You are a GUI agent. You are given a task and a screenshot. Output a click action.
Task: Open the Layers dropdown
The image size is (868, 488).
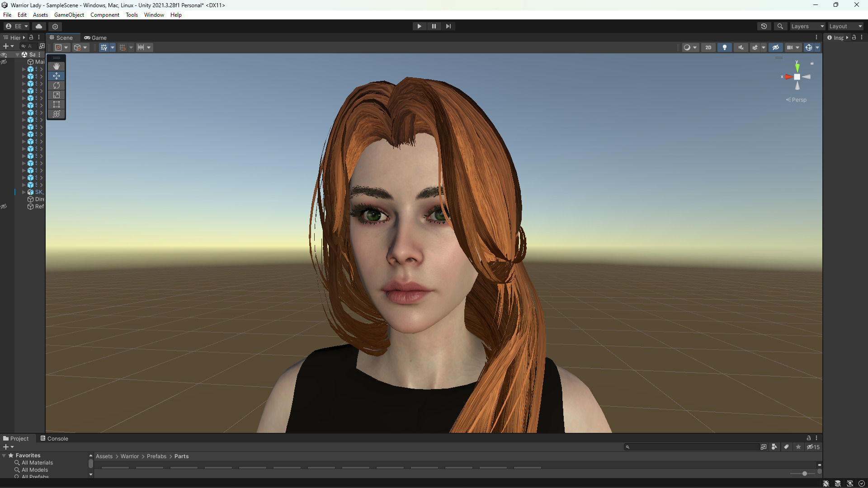point(807,26)
